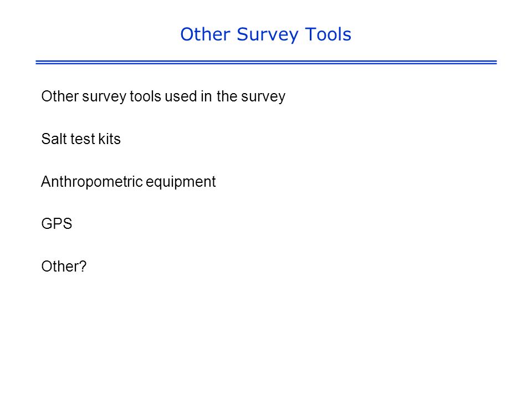Click the word "Tools" in the title
Viewport: 532px width, 399px height.
(x=328, y=34)
